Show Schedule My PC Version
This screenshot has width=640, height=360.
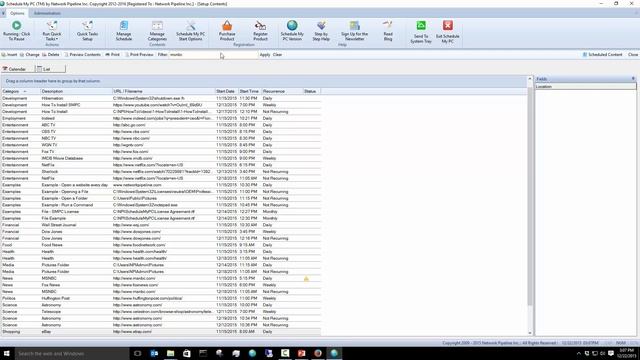pos(292,30)
